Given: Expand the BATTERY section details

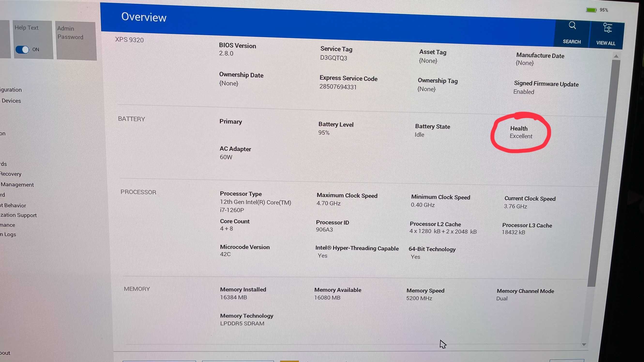Looking at the screenshot, I should click(x=131, y=118).
